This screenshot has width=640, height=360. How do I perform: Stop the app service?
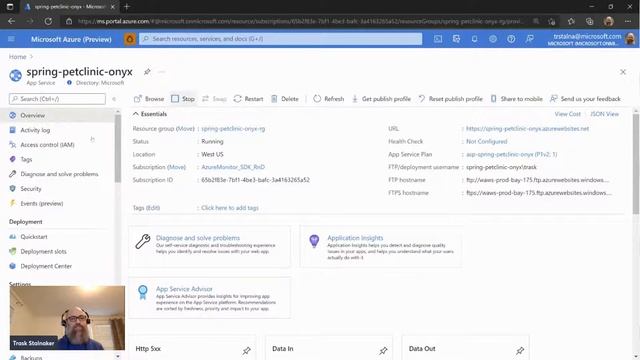pos(183,99)
